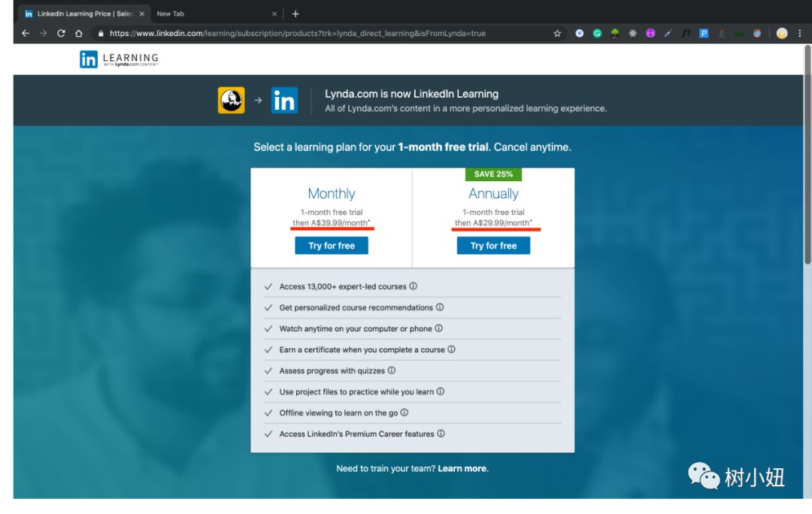The width and height of the screenshot is (812, 514).
Task: Show info for Use project files feature
Action: point(440,392)
